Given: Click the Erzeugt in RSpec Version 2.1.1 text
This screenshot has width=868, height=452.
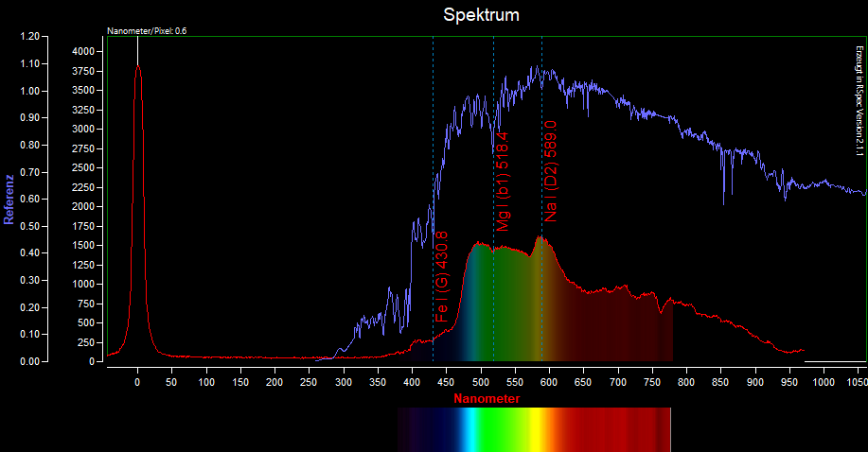Looking at the screenshot, I should coord(859,101).
